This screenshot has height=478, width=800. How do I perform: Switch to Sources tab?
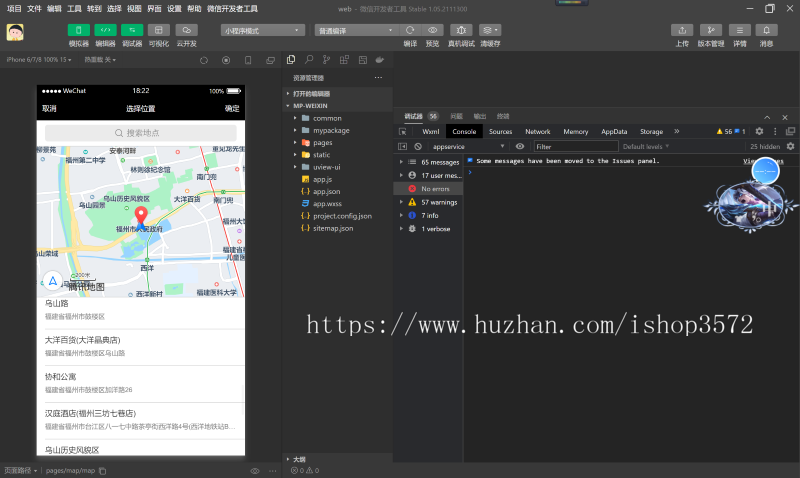pos(501,131)
